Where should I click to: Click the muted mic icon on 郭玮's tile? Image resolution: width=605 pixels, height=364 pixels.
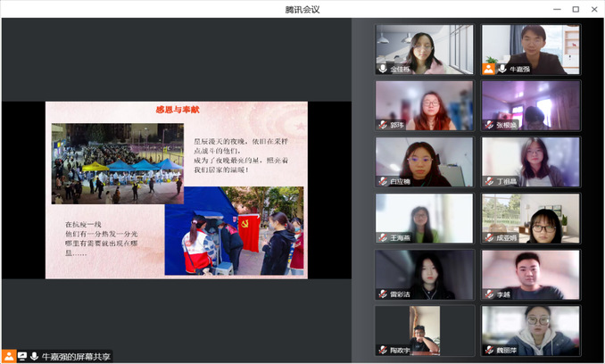click(383, 125)
